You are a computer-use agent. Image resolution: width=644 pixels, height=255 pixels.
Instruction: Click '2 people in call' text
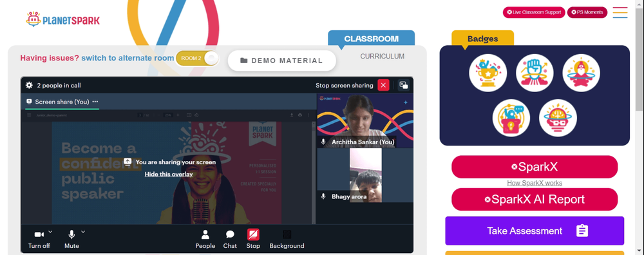pyautogui.click(x=59, y=86)
